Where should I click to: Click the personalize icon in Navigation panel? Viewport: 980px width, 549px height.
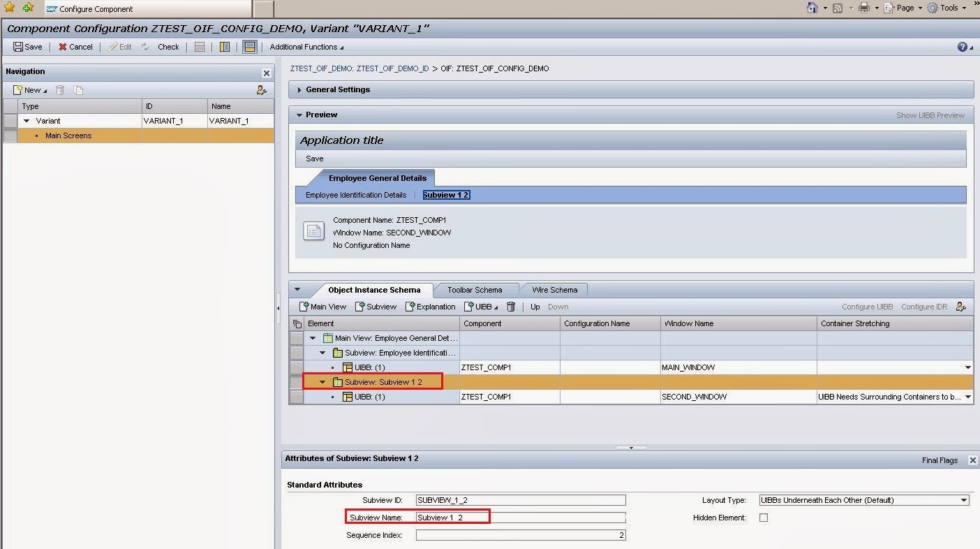click(x=261, y=90)
